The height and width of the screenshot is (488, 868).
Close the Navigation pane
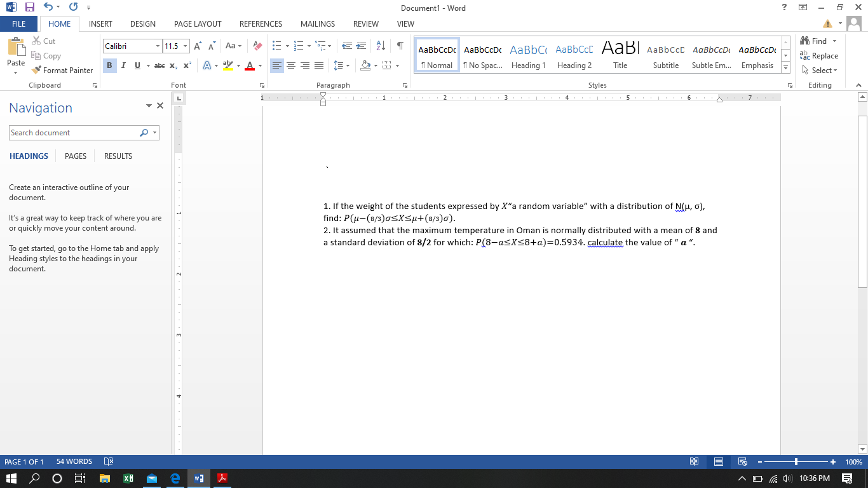tap(160, 106)
